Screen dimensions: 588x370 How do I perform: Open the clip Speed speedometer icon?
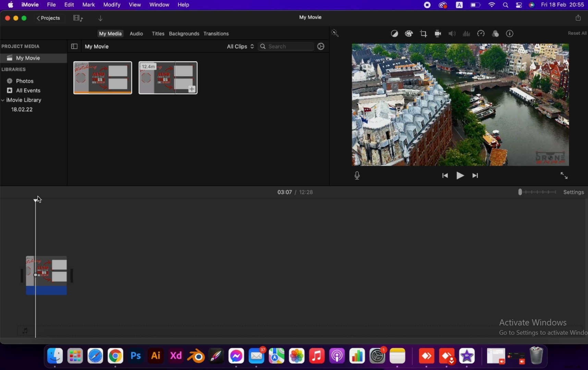[x=480, y=33]
